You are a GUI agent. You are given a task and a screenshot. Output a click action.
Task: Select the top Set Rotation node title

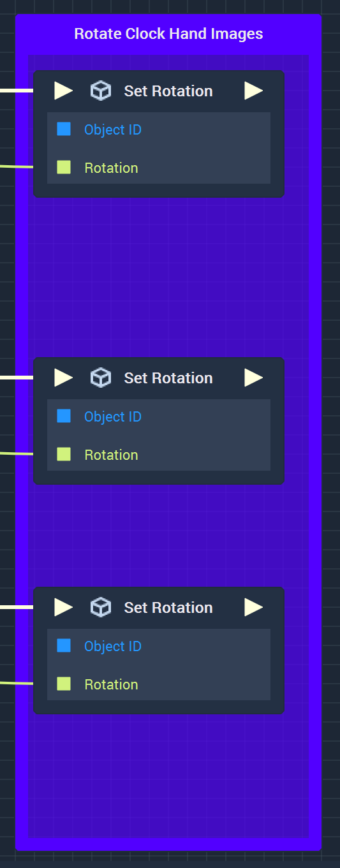[x=168, y=91]
